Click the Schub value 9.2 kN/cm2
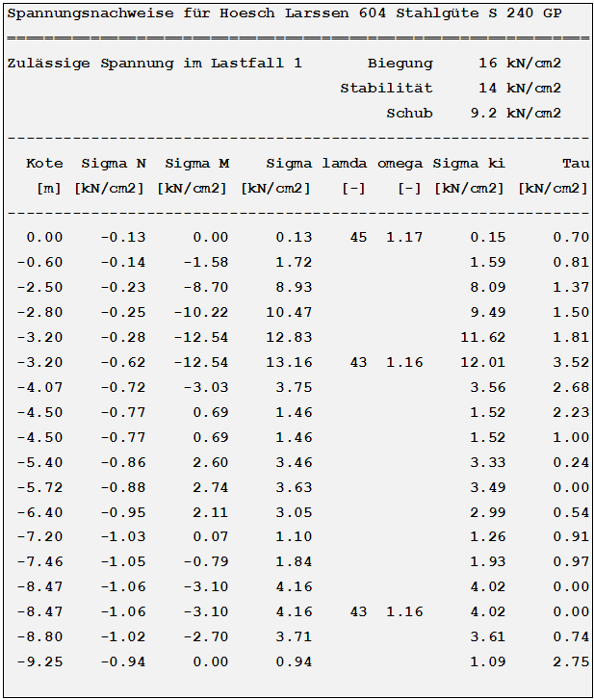The image size is (594, 700). click(x=515, y=113)
